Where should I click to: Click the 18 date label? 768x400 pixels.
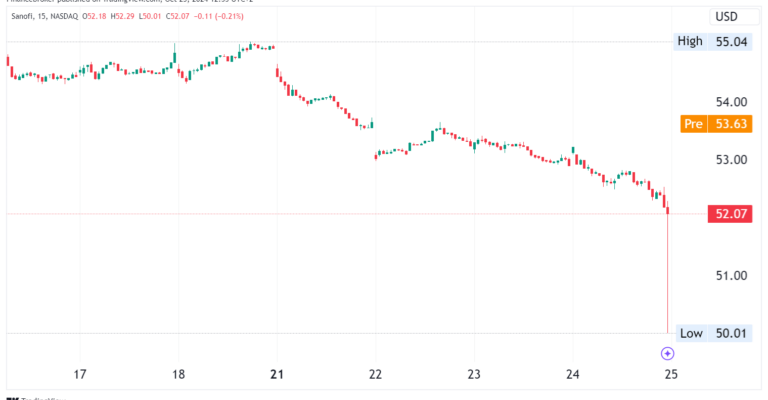(x=179, y=375)
